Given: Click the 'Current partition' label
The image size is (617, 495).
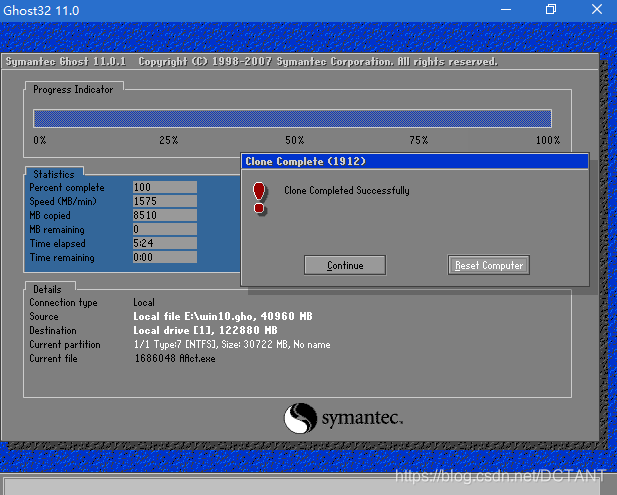Looking at the screenshot, I should pos(65,345).
